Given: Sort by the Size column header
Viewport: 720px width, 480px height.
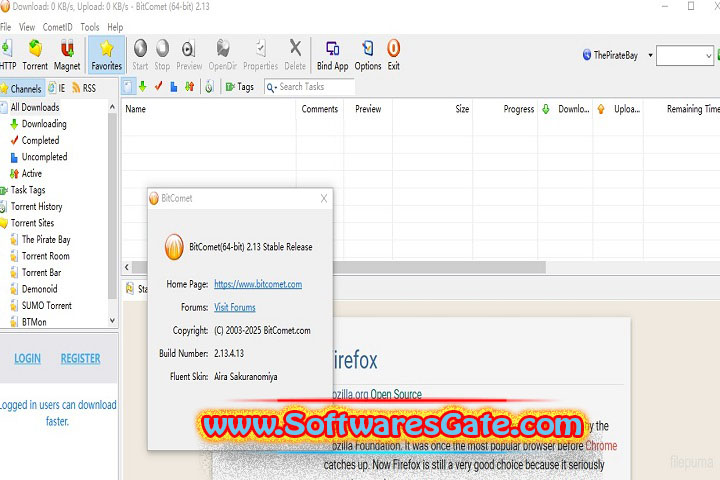Looking at the screenshot, I should click(x=433, y=109).
